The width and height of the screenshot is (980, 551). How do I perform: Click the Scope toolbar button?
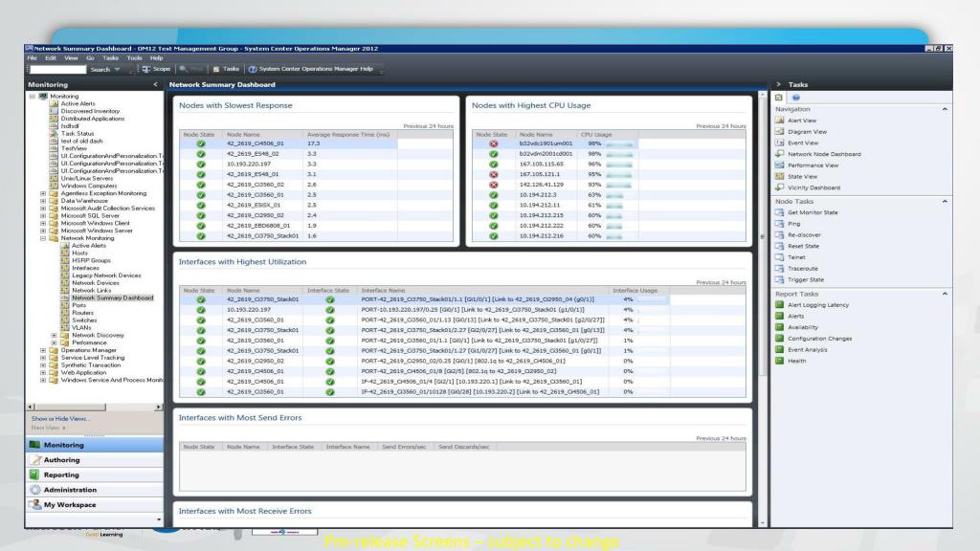click(x=156, y=69)
